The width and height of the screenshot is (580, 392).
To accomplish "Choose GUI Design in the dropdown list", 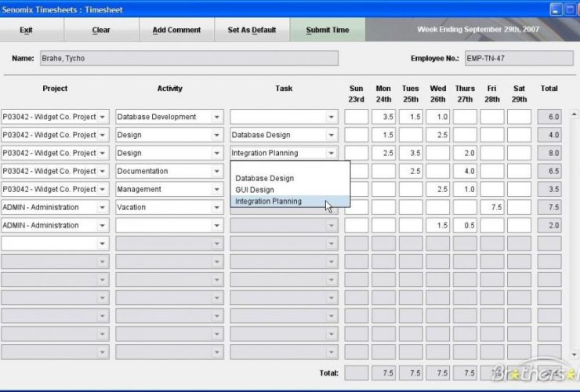I will [255, 190].
